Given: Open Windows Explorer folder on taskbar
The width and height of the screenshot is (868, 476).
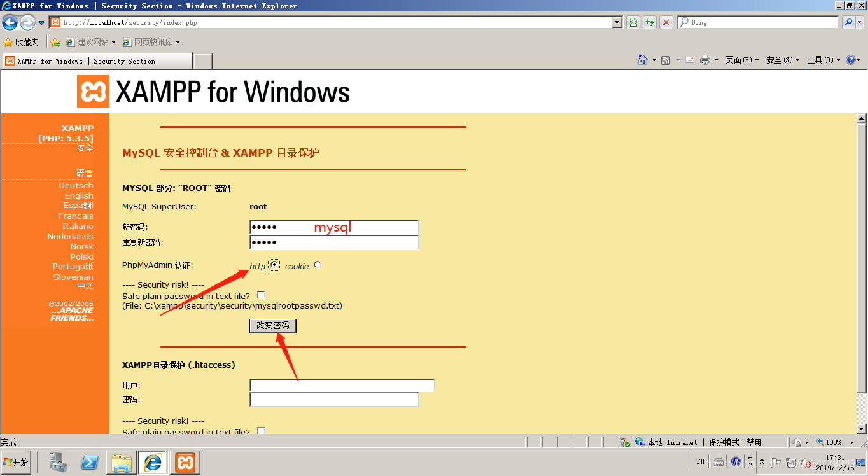Looking at the screenshot, I should (121, 463).
